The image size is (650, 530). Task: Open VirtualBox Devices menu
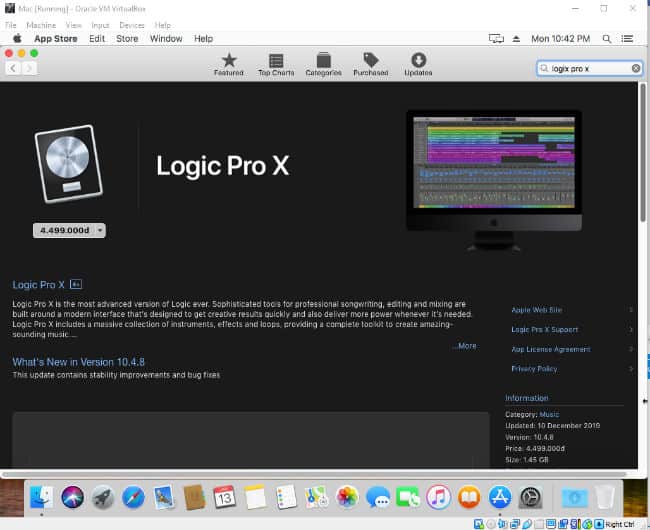132,25
